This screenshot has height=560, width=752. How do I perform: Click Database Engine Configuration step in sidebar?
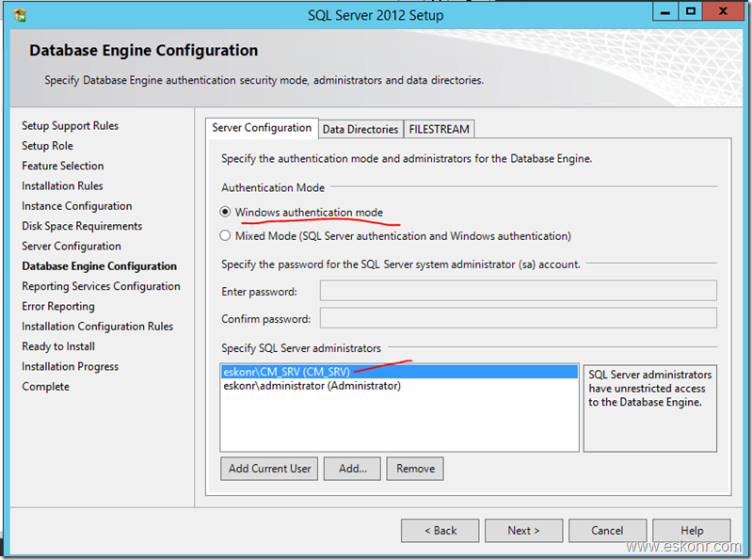(x=99, y=266)
